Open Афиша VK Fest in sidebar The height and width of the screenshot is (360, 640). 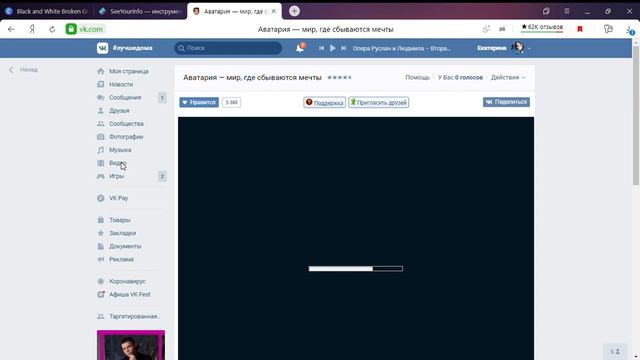coord(129,294)
